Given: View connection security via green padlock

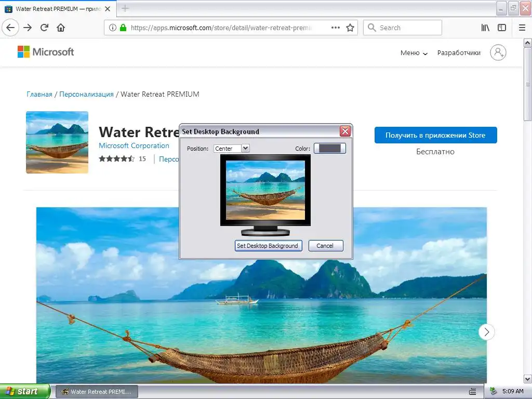Looking at the screenshot, I should point(123,28).
